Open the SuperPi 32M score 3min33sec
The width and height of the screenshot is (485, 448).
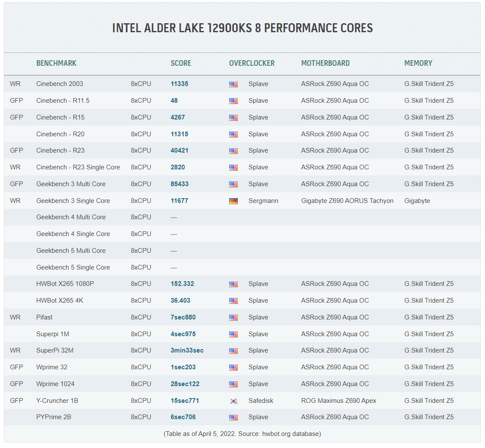[187, 350]
